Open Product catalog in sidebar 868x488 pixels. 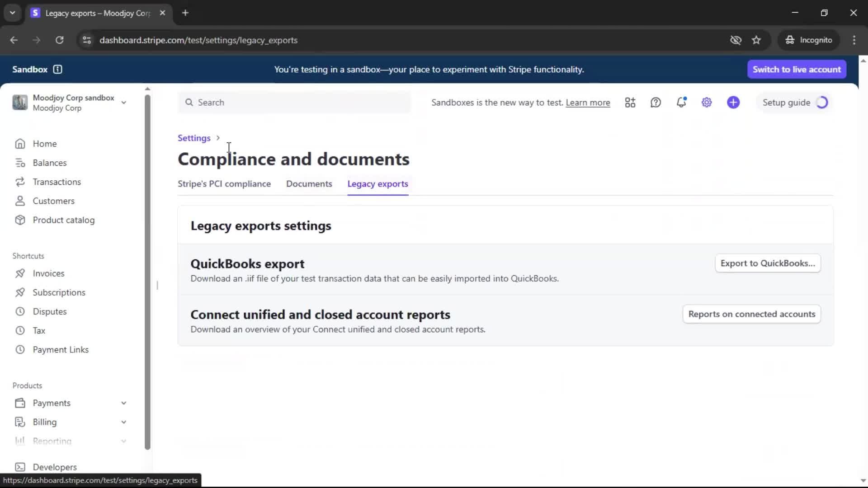63,220
